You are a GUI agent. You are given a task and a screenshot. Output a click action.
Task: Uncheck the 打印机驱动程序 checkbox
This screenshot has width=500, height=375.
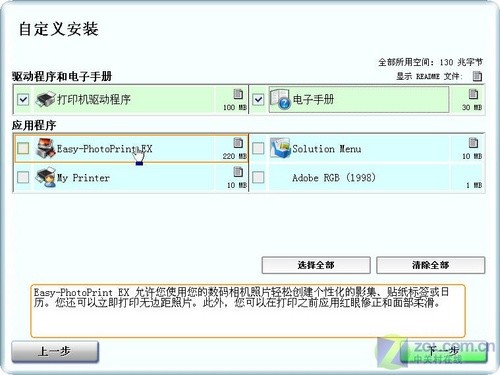tap(23, 99)
